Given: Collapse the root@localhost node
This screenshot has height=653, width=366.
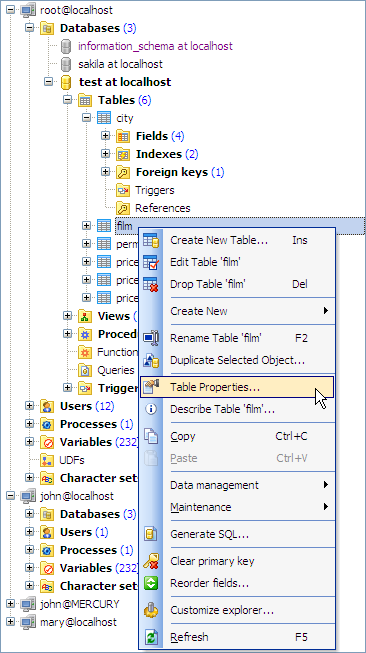Looking at the screenshot, I should [x=10, y=10].
